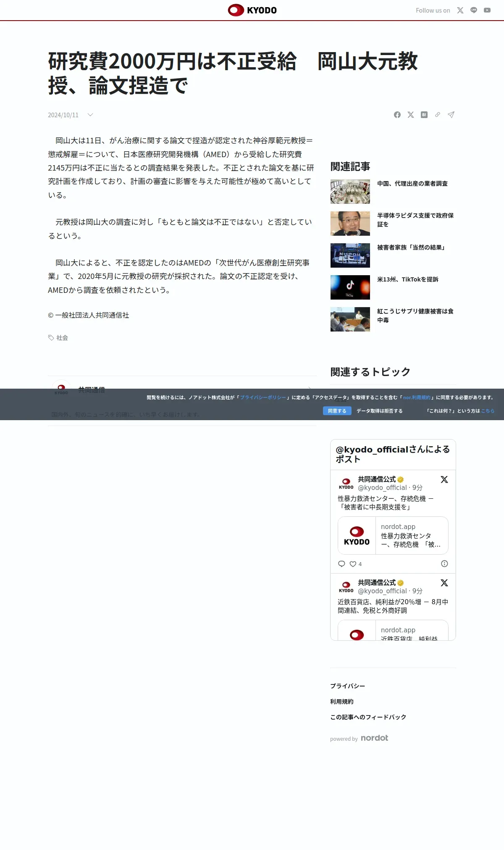Open thumbnail for 紅こうじサプリ article
Viewport: 504px width, 850px height.
pyautogui.click(x=350, y=319)
